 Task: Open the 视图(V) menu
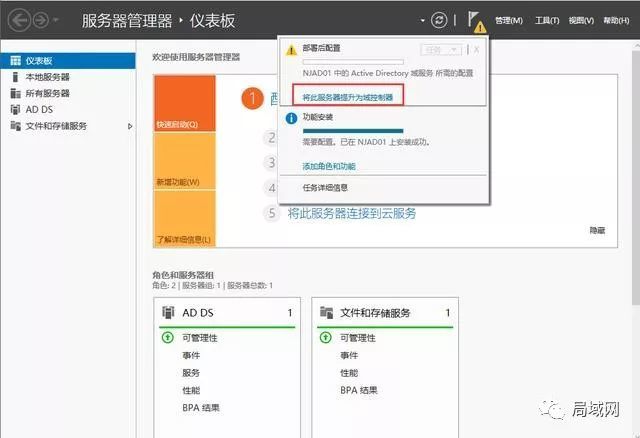pyautogui.click(x=581, y=20)
